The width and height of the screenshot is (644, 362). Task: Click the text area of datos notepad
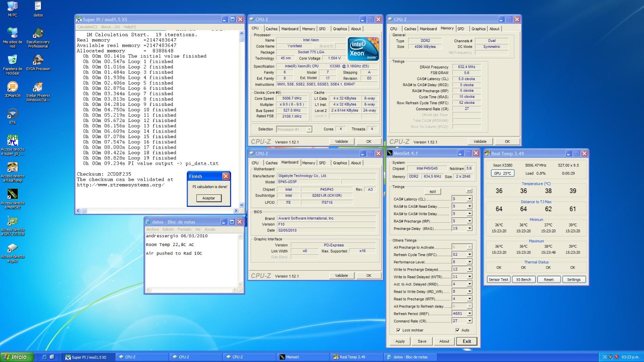coord(192,259)
